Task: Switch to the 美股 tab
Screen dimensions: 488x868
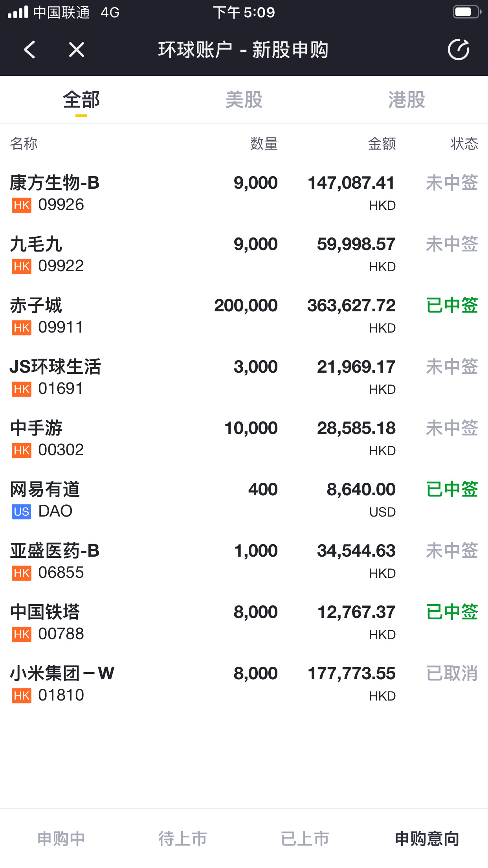Action: pos(244,100)
